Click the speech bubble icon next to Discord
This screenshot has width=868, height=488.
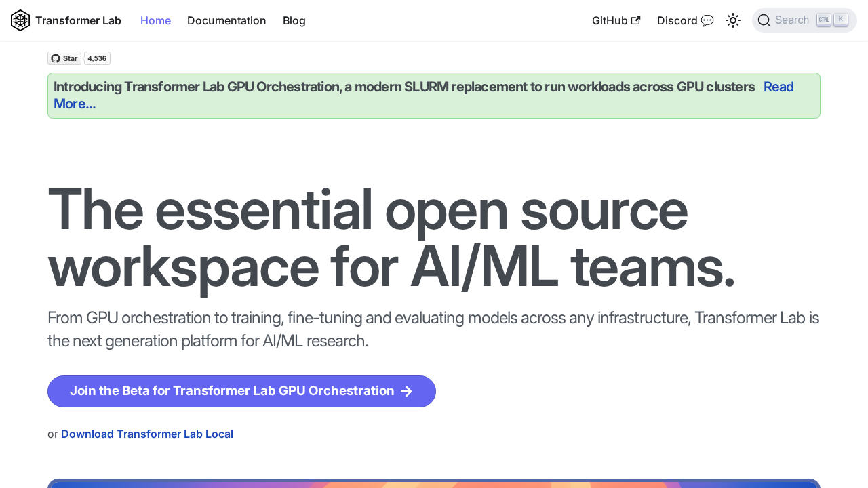pos(708,20)
